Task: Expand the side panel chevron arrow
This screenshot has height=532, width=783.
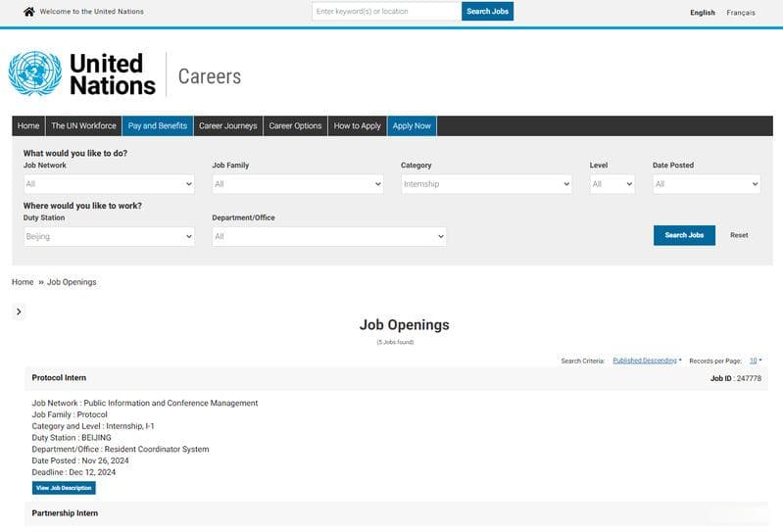Action: coord(19,312)
